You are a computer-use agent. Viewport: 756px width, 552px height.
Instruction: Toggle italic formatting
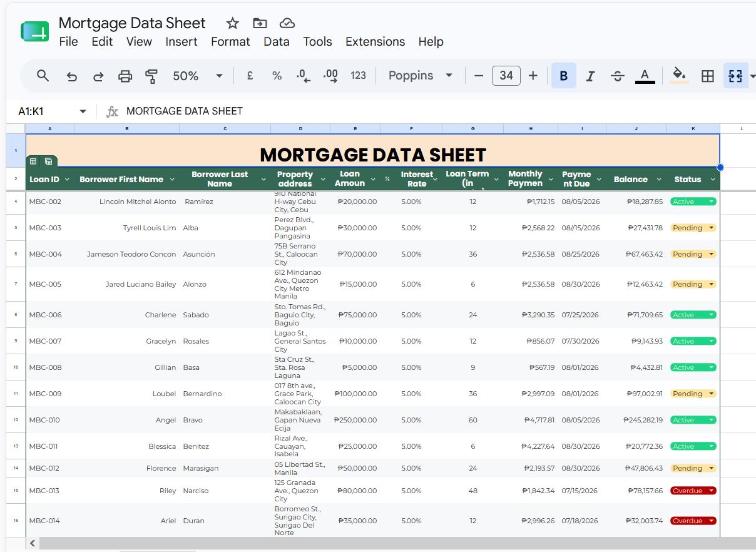coord(590,76)
